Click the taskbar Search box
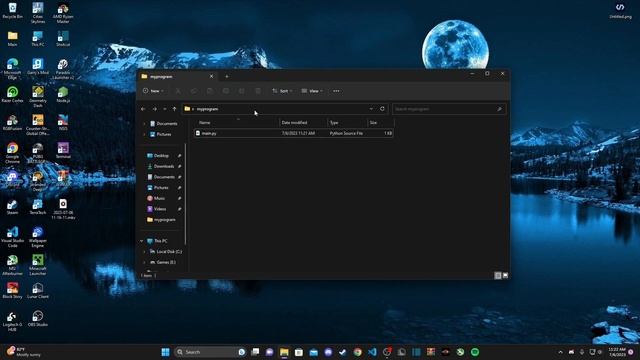This screenshot has width=640, height=360. (211, 352)
